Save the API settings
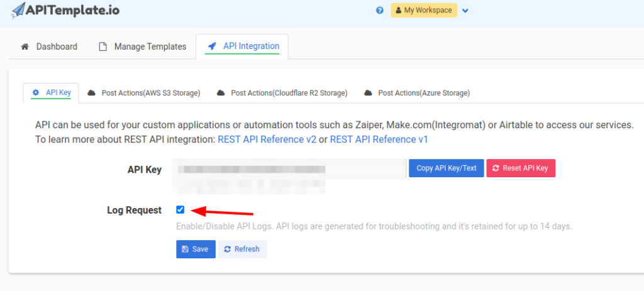The image size is (644, 291). coord(196,249)
